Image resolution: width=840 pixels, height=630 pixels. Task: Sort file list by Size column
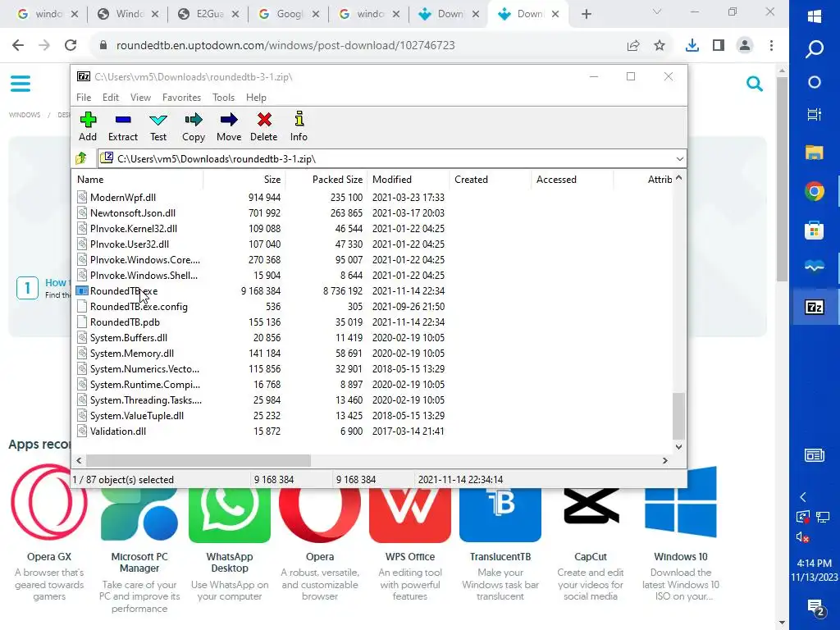coord(244,180)
